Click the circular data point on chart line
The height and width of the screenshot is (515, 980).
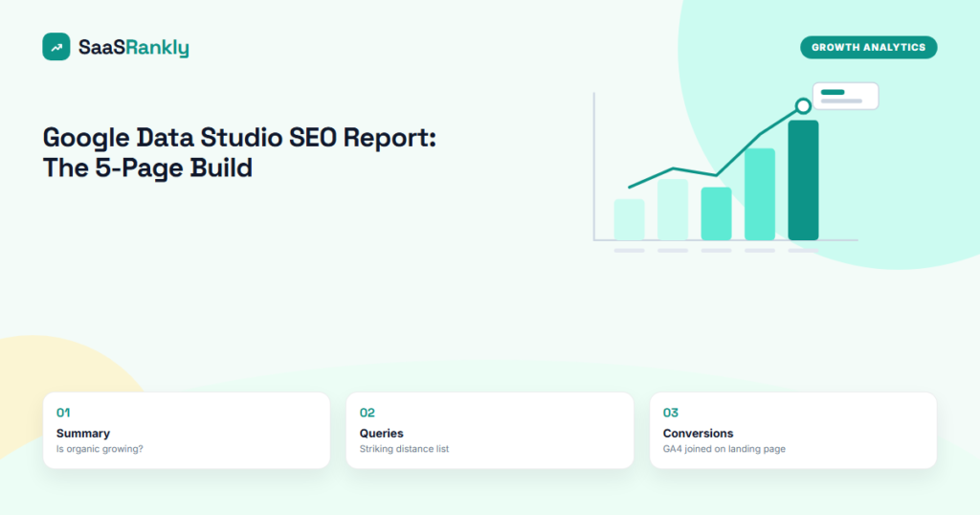click(x=803, y=105)
